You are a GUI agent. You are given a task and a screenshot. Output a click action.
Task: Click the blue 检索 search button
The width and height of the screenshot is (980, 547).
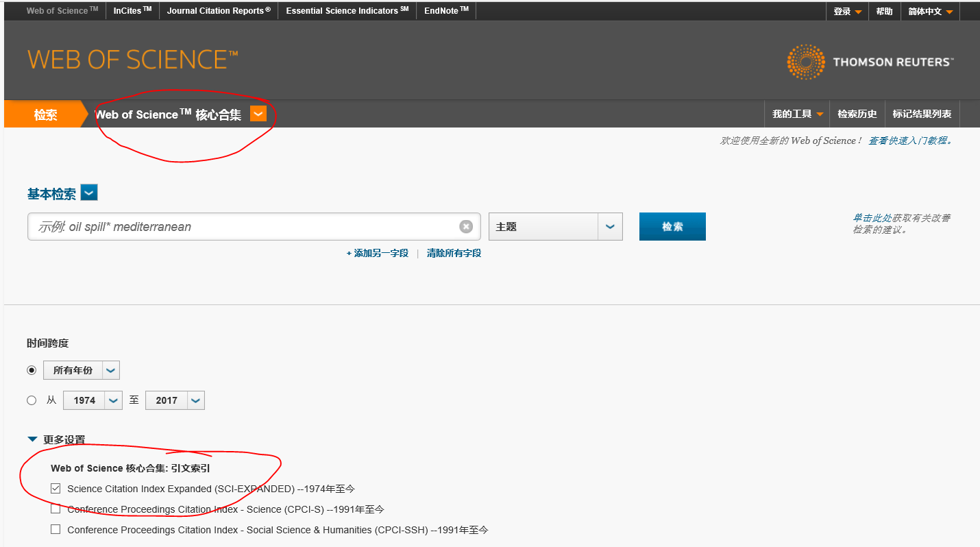click(x=672, y=226)
